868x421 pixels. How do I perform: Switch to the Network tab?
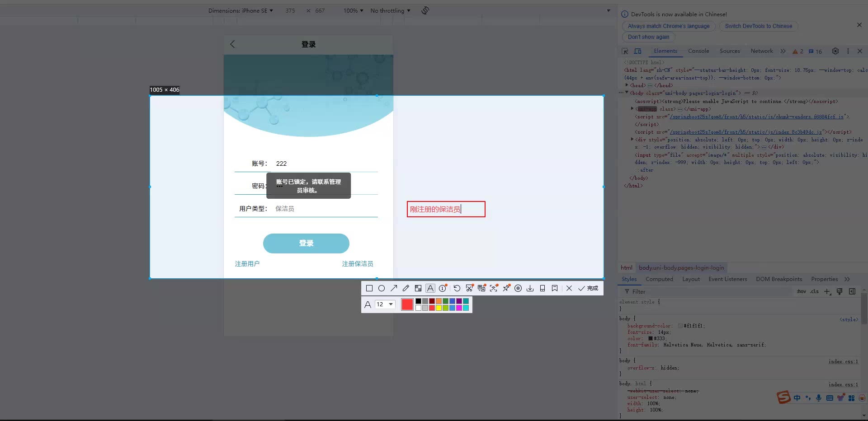[x=762, y=51]
